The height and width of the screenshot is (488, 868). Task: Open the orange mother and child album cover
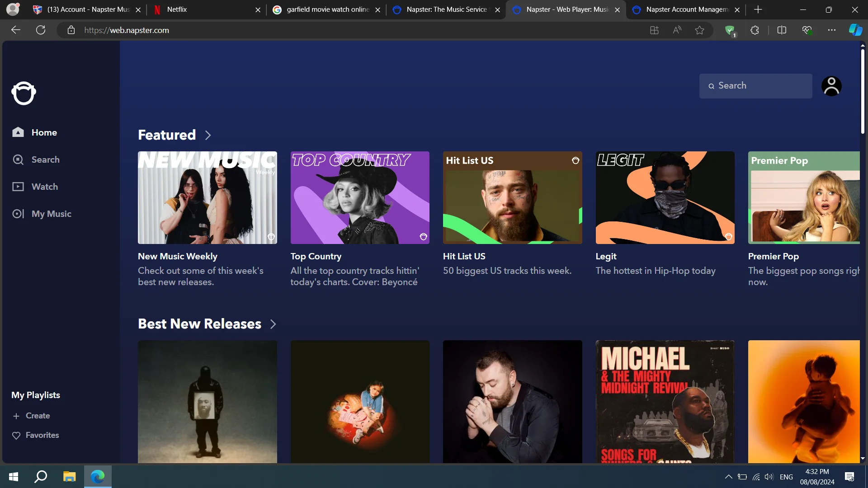pyautogui.click(x=804, y=402)
